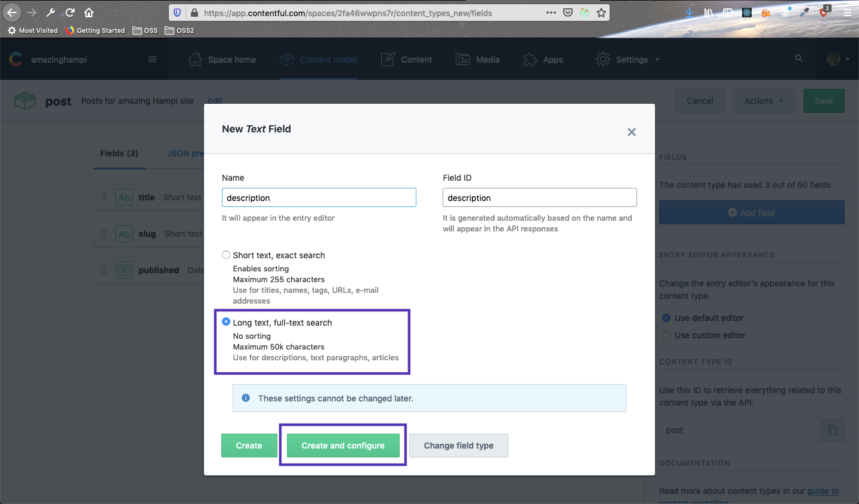Open the downloads arrow panel
The height and width of the screenshot is (504, 859).
tap(690, 13)
